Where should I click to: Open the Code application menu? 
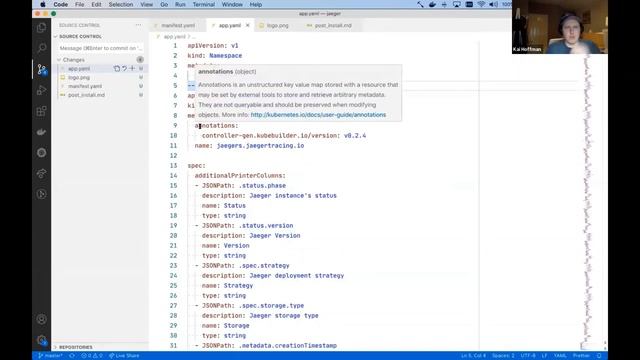click(60, 4)
